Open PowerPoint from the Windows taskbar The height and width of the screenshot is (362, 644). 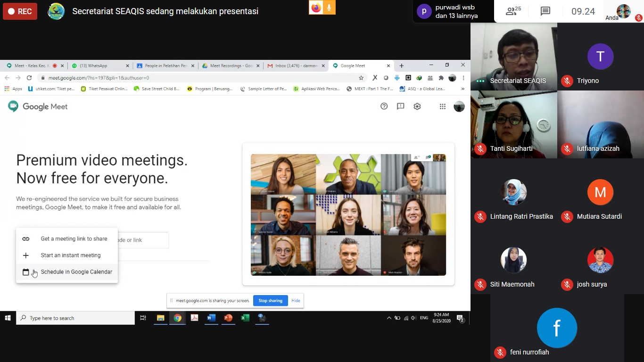pyautogui.click(x=228, y=318)
